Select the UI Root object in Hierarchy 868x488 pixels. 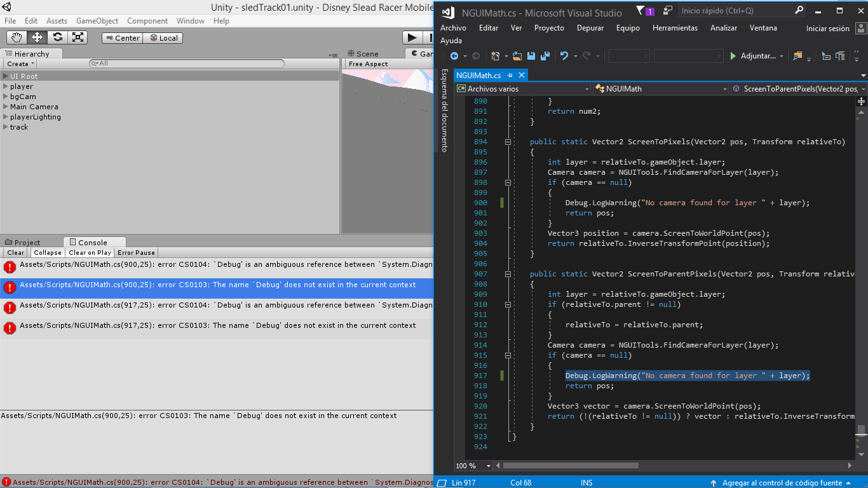[x=23, y=76]
